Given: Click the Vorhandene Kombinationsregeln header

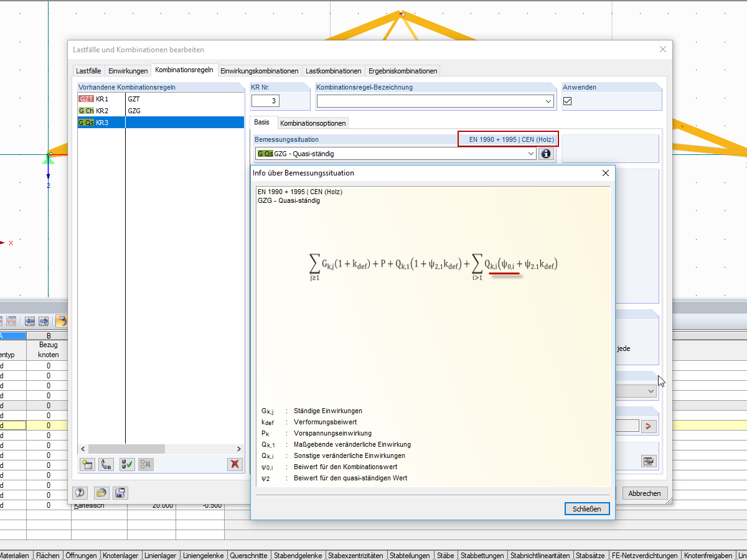Looking at the screenshot, I should pos(161,87).
